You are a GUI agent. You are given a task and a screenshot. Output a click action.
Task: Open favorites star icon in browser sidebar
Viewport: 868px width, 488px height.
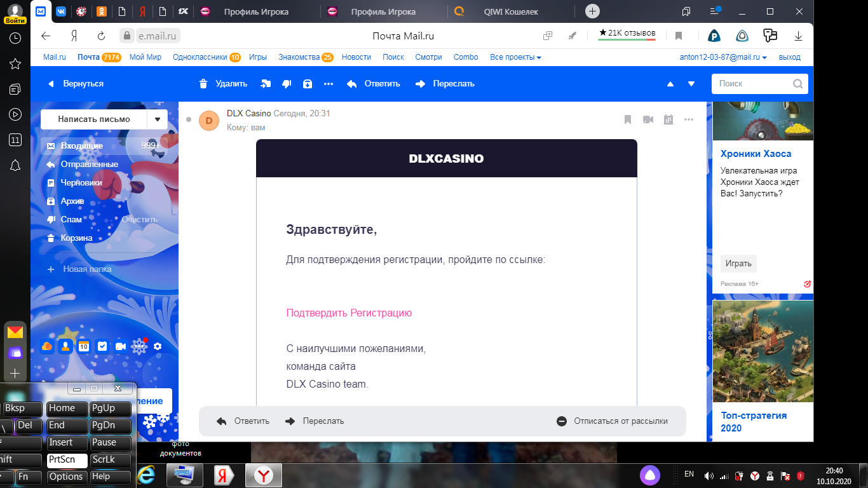(15, 64)
